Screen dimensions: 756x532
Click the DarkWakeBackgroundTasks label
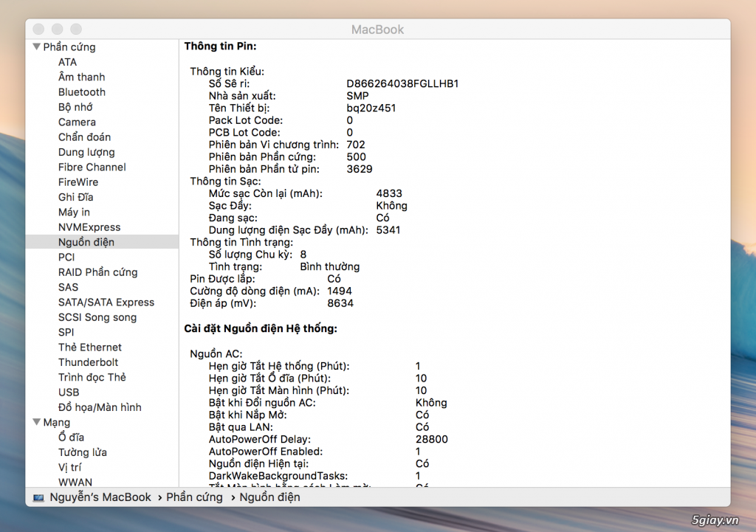(278, 476)
